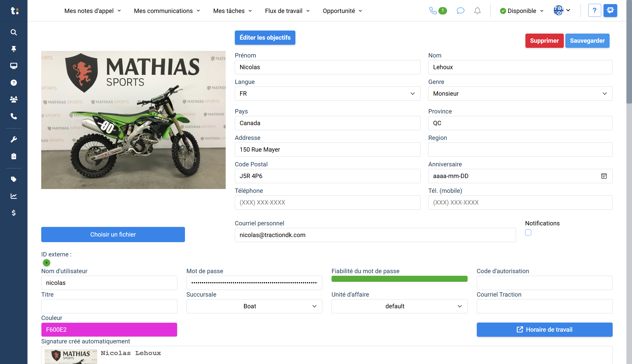Expand the Genre dropdown showing Monsieur
The width and height of the screenshot is (632, 364).
520,94
